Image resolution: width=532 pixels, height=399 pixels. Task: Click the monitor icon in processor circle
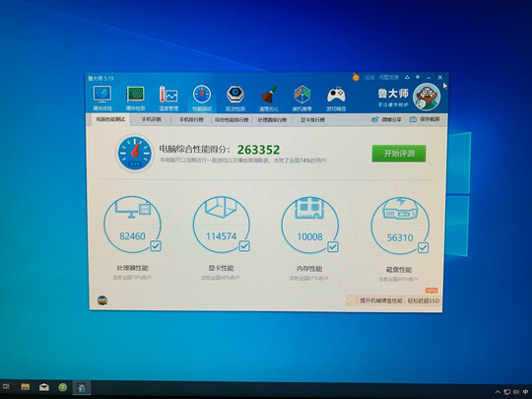coord(133,209)
